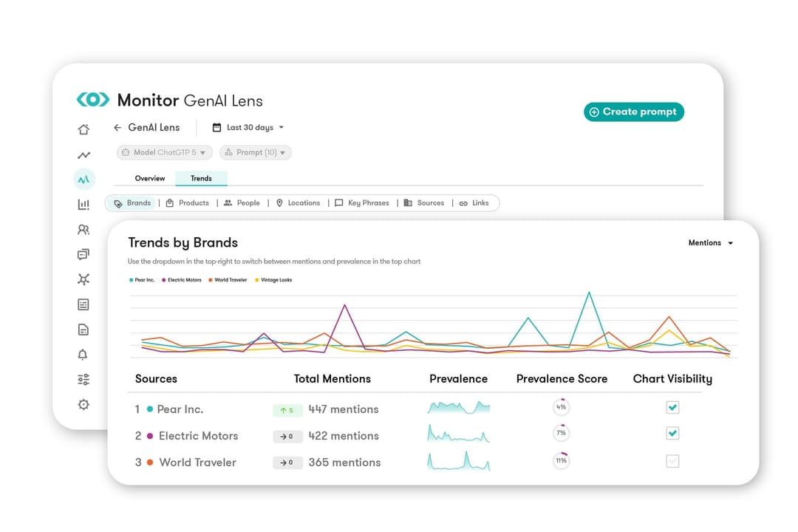The height and width of the screenshot is (532, 798).
Task: Click the people icon on People filter
Action: tap(228, 202)
